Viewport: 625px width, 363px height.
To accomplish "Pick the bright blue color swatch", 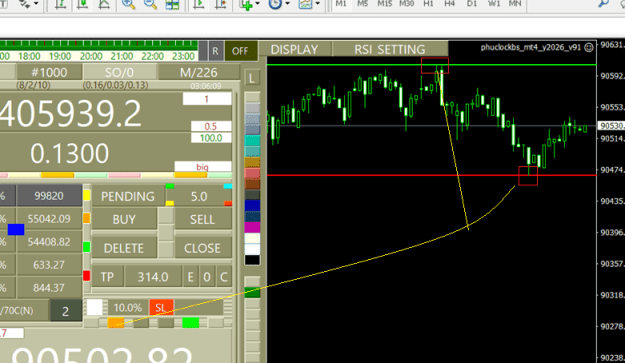I will (252, 205).
